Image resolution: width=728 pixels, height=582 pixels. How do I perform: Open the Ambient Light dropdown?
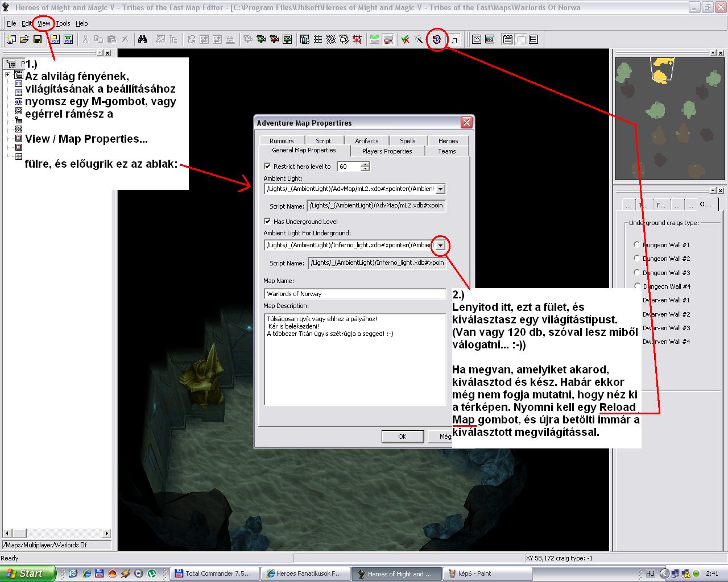click(x=440, y=189)
